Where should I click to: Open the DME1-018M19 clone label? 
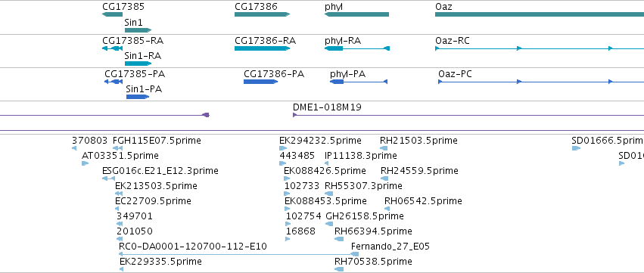[x=327, y=107]
